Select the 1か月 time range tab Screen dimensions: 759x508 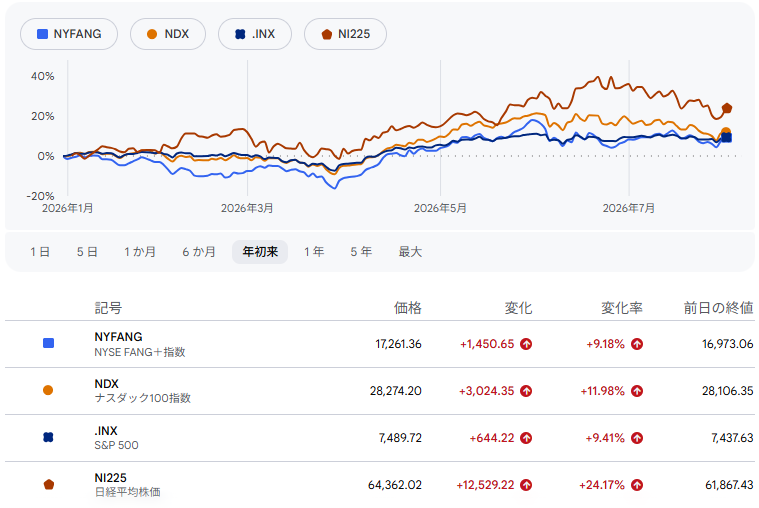click(140, 252)
